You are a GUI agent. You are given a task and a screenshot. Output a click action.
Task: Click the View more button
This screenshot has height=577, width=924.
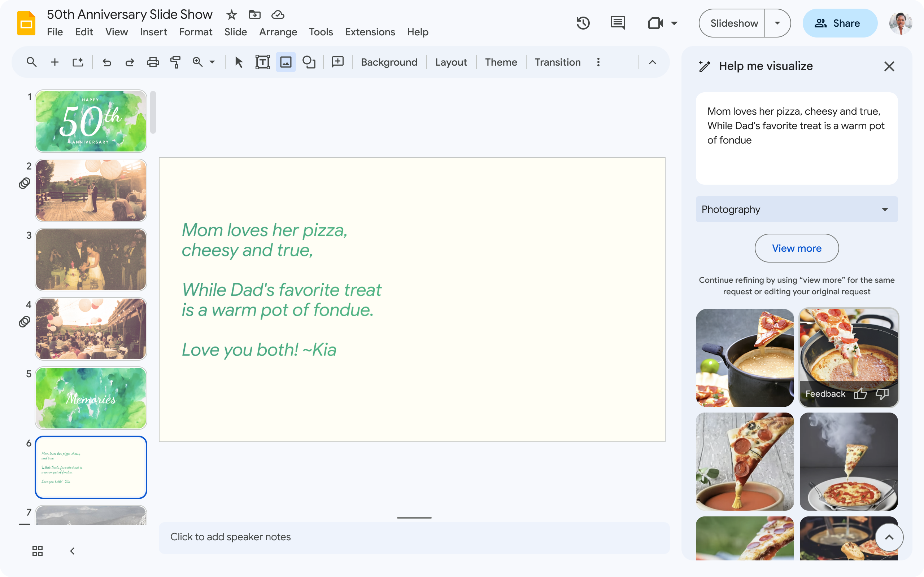click(x=797, y=248)
